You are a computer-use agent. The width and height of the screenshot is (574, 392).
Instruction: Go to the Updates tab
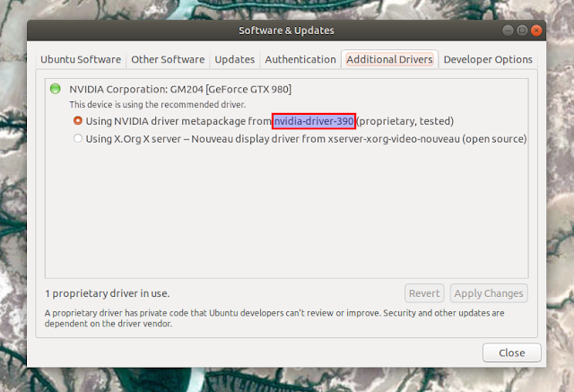pos(234,60)
